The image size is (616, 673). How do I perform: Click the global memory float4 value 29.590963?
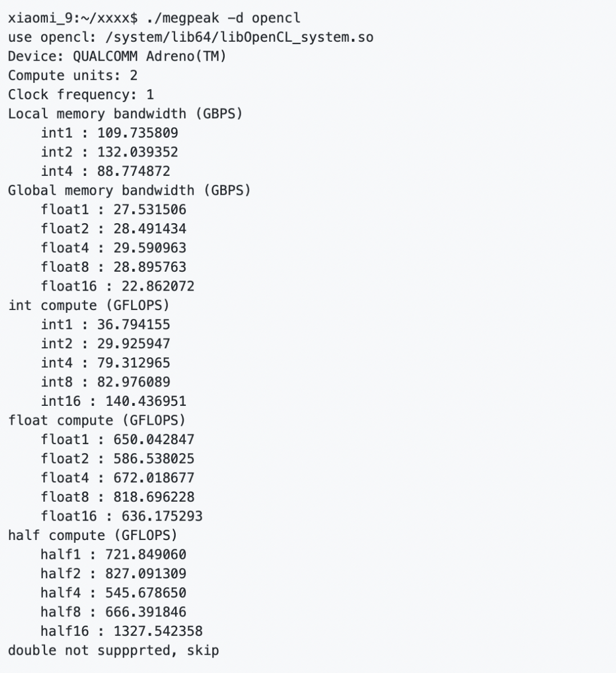click(x=149, y=248)
